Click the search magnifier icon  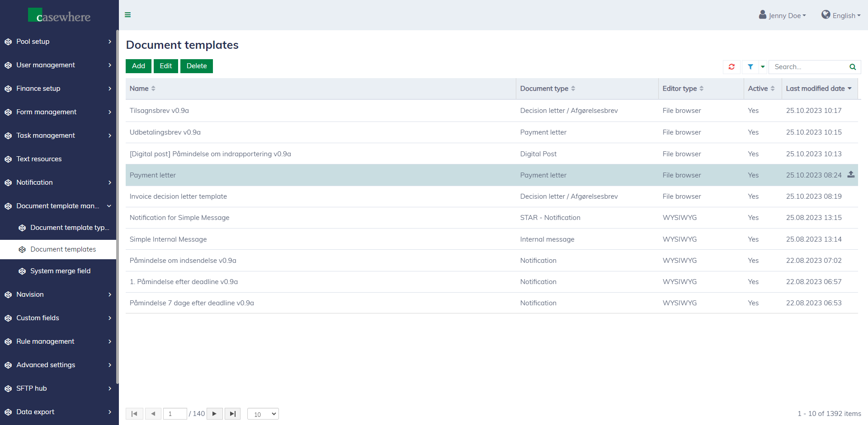pyautogui.click(x=853, y=67)
